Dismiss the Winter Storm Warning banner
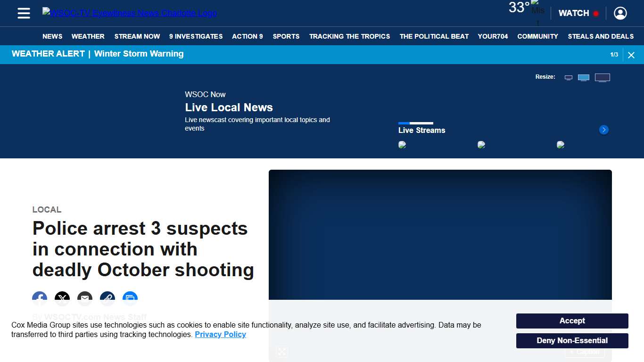This screenshot has width=644, height=362. pyautogui.click(x=631, y=55)
